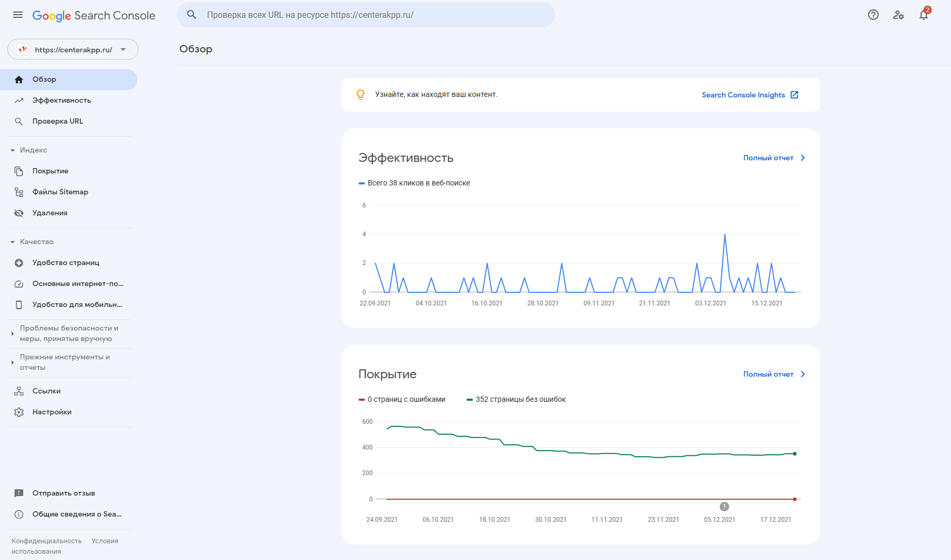
Task: Click the search magnifier icon
Action: coord(192,15)
